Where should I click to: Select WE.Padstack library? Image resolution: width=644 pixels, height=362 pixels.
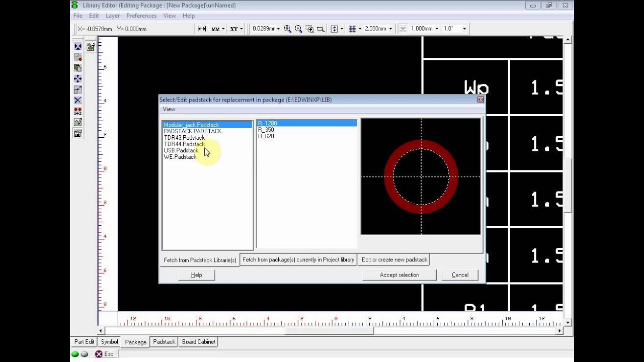pyautogui.click(x=207, y=157)
